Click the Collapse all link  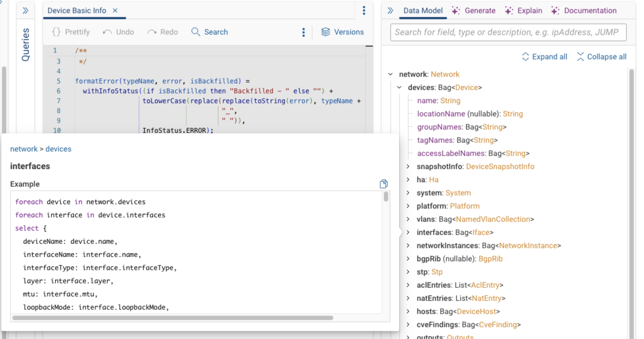tap(607, 57)
